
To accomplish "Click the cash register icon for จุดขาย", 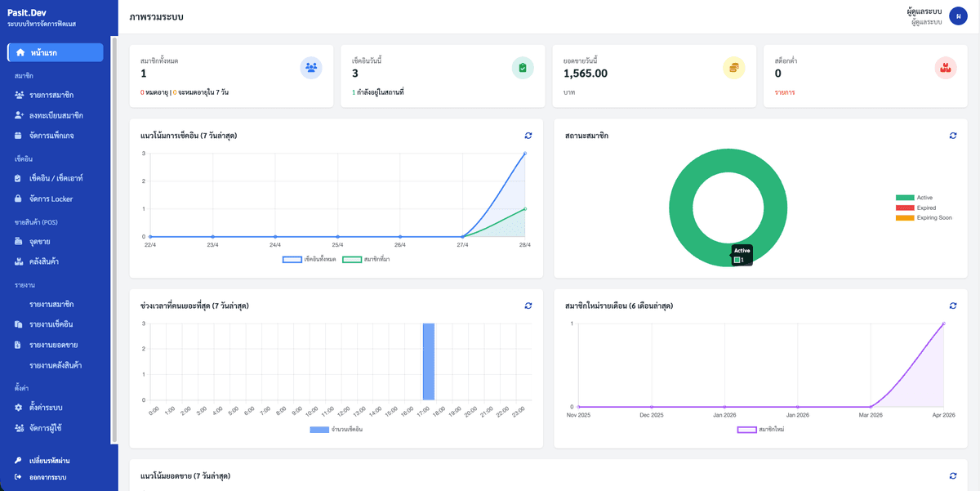I will click(20, 241).
